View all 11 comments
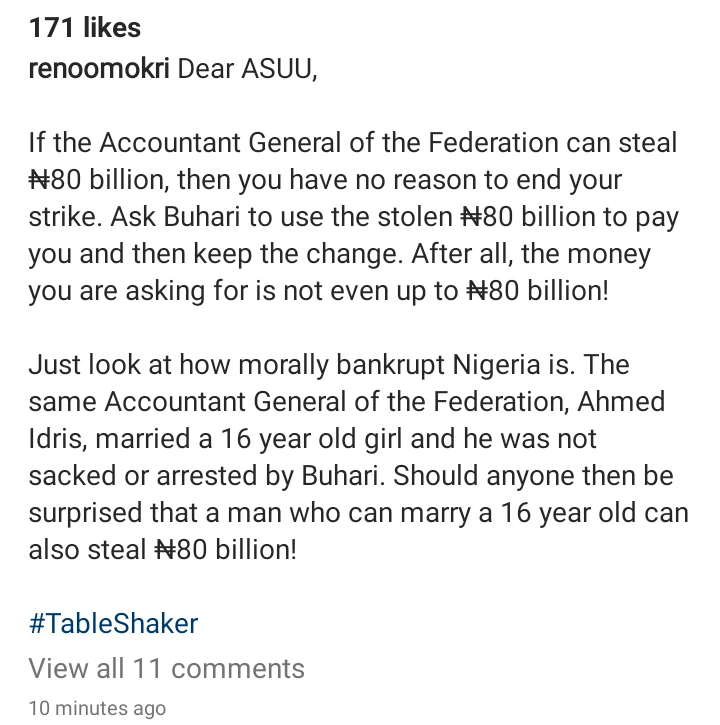Viewport: 720px width, 725px height. 166,667
